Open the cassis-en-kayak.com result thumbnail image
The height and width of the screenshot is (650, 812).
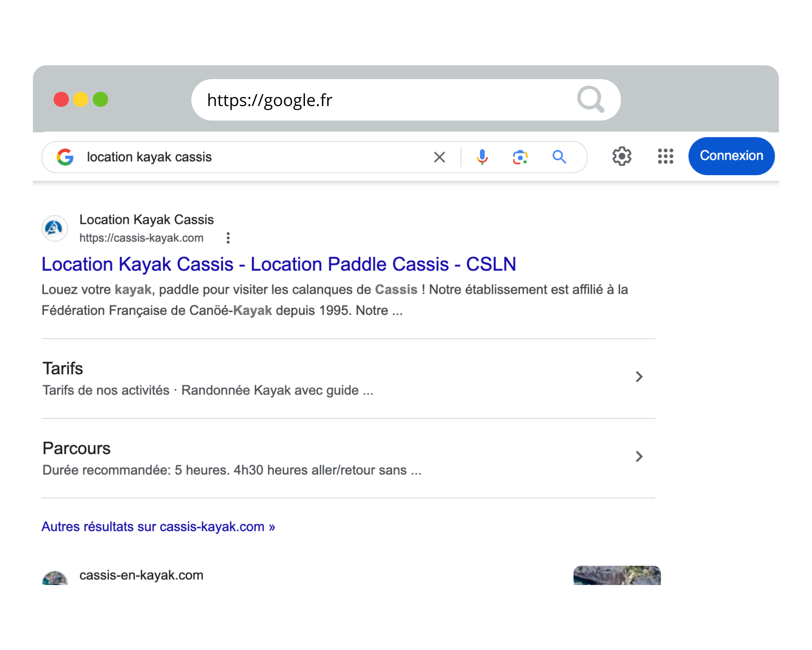point(617,575)
